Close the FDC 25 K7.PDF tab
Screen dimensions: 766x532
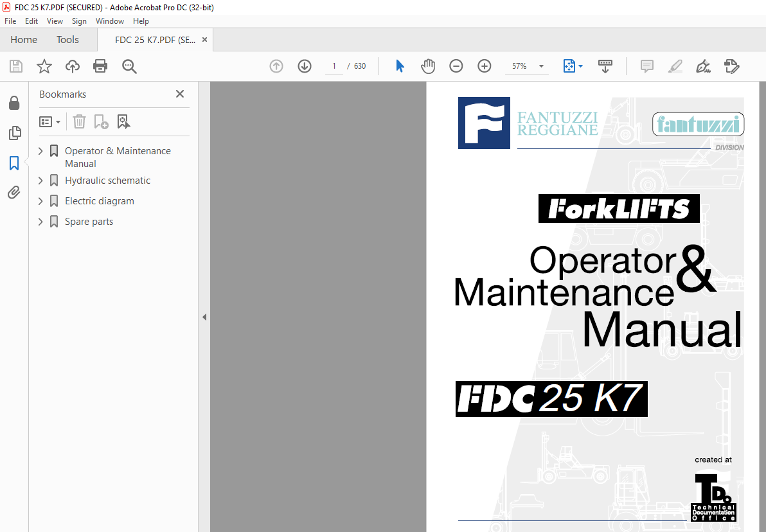(x=205, y=40)
